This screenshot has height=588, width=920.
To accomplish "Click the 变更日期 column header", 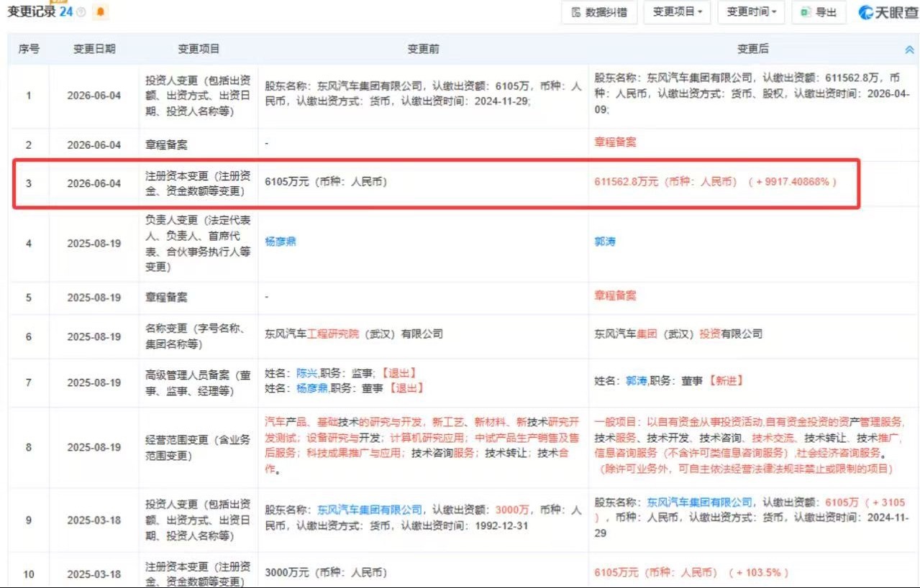I will pyautogui.click(x=94, y=49).
